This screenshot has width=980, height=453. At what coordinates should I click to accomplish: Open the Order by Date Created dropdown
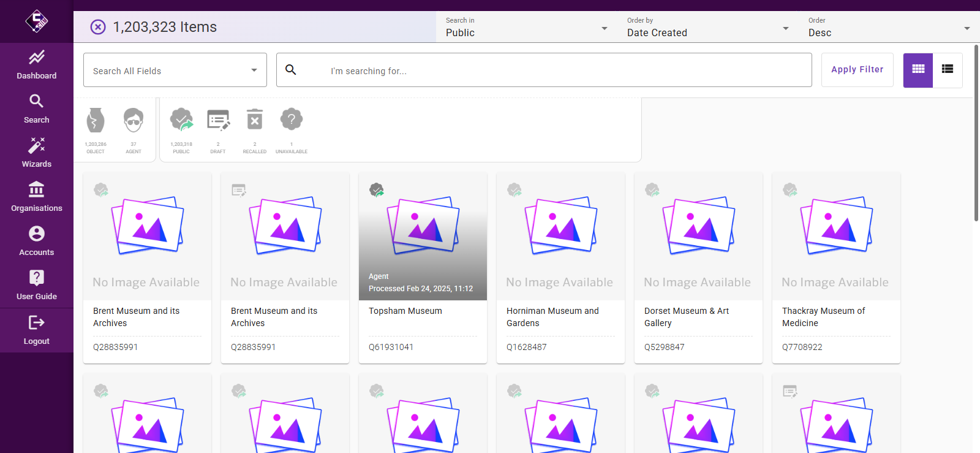point(708,27)
